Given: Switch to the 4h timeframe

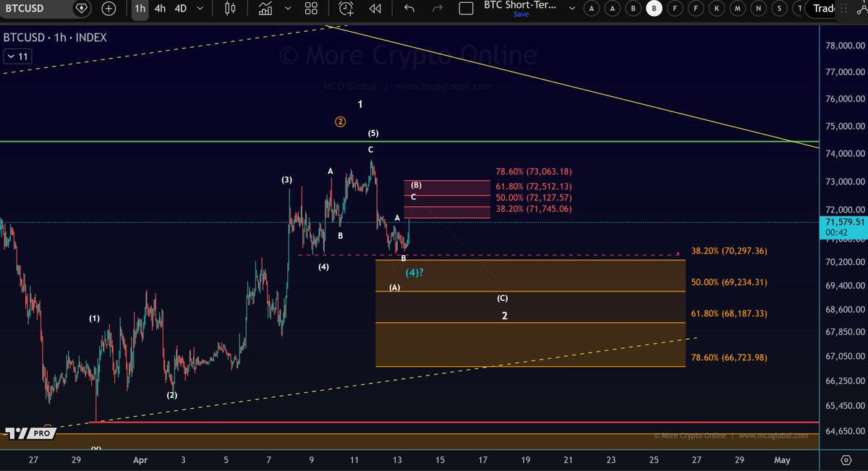Looking at the screenshot, I should [159, 9].
